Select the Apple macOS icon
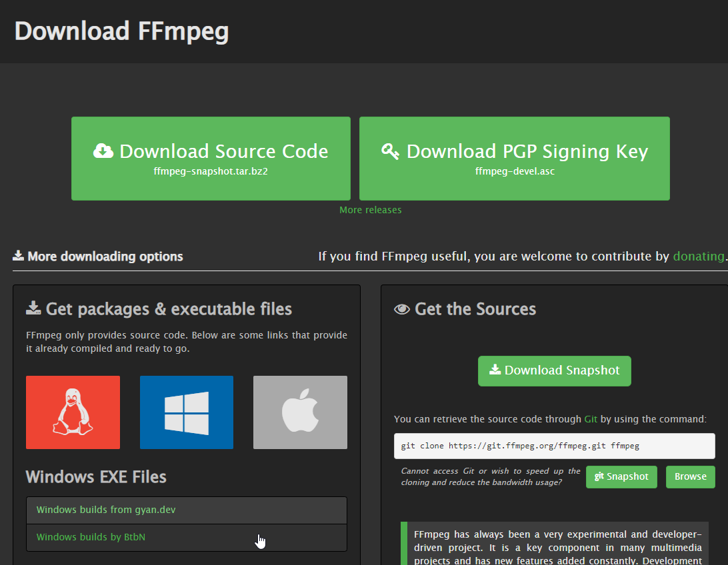The height and width of the screenshot is (565, 728). [x=300, y=412]
